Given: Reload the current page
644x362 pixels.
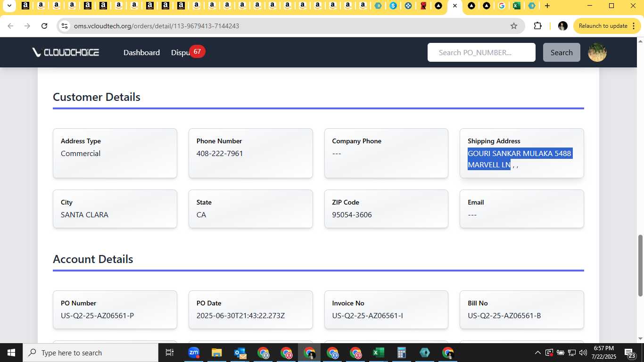Looking at the screenshot, I should pos(44,26).
